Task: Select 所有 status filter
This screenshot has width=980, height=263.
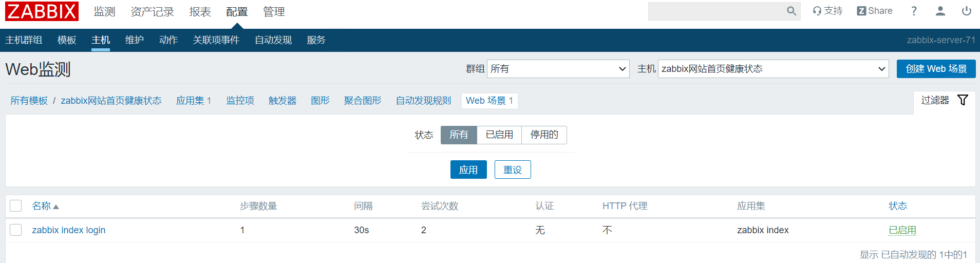Action: click(459, 135)
